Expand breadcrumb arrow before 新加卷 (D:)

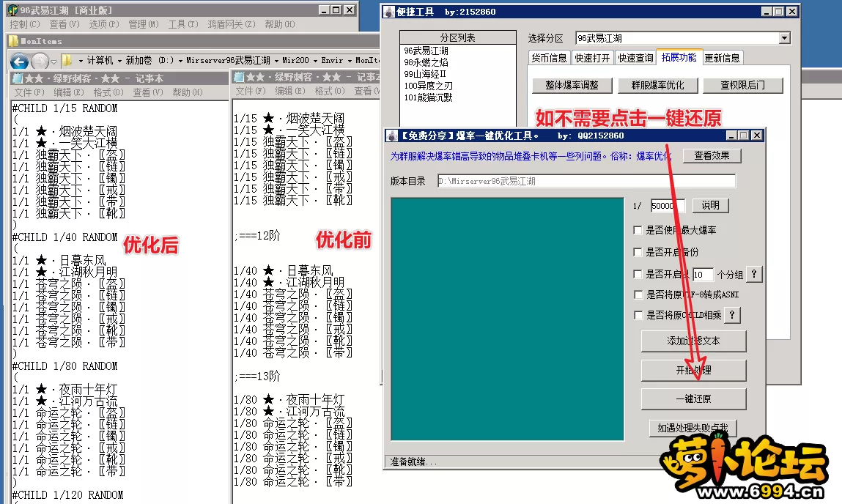(119, 61)
